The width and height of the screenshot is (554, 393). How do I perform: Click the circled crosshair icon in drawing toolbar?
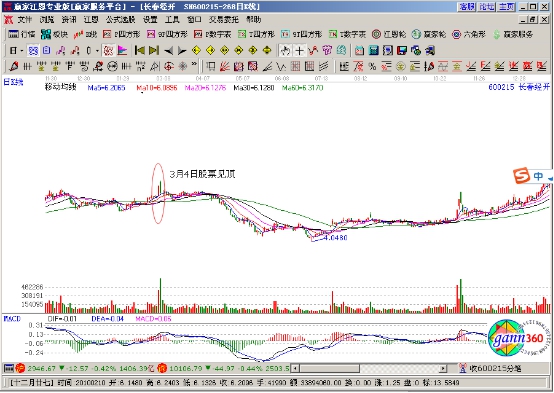click(x=169, y=66)
